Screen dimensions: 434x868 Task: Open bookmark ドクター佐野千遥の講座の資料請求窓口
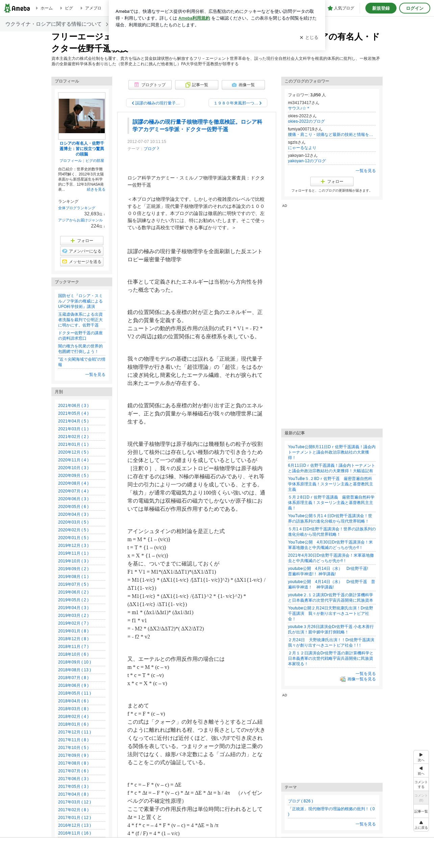[80, 336]
